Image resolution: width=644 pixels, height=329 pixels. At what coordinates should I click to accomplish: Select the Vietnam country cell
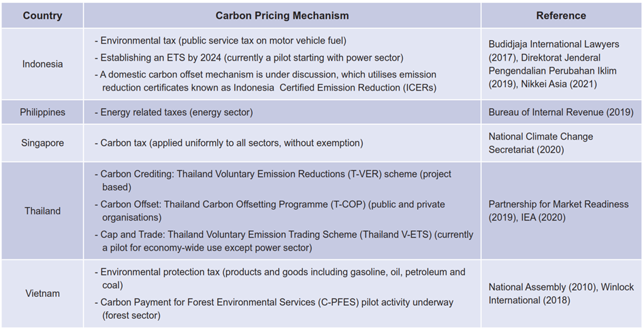[x=42, y=294]
